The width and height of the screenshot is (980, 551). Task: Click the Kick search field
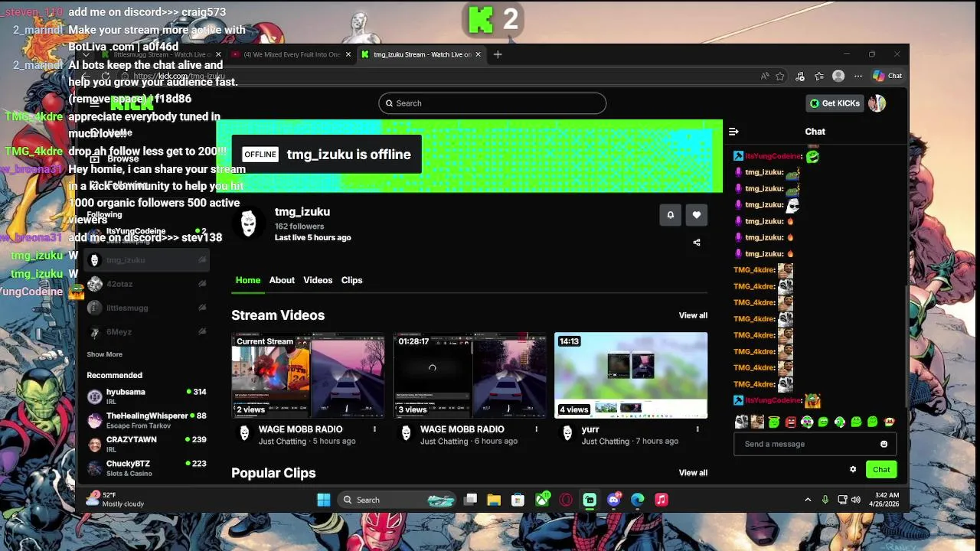click(492, 103)
